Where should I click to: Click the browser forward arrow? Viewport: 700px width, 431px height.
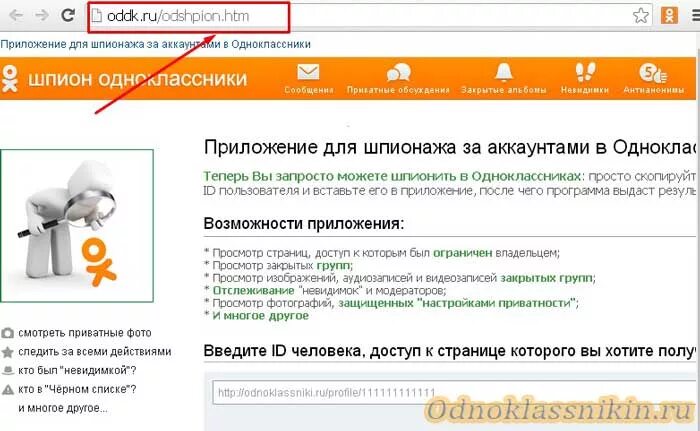42,16
